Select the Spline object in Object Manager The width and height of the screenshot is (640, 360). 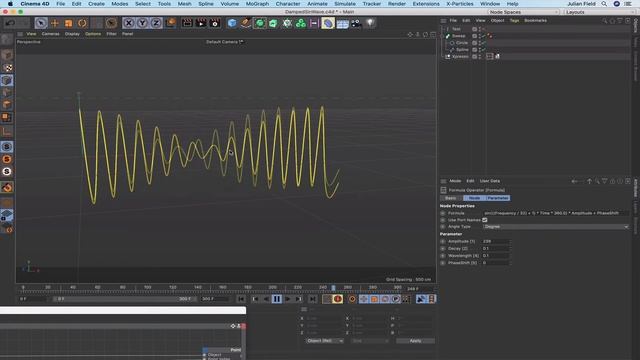coord(462,50)
